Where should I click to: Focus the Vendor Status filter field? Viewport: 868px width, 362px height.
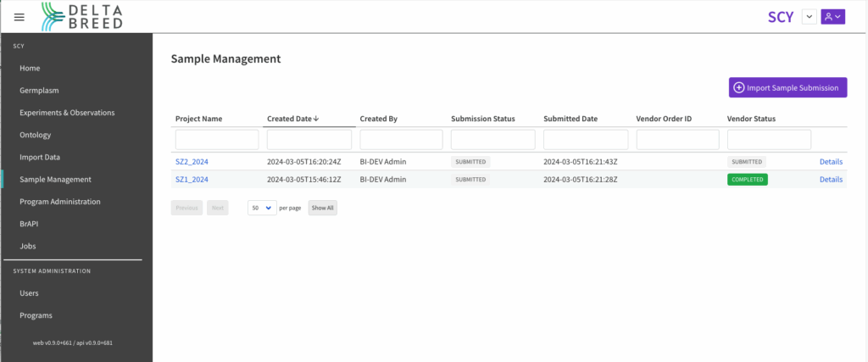click(x=769, y=140)
